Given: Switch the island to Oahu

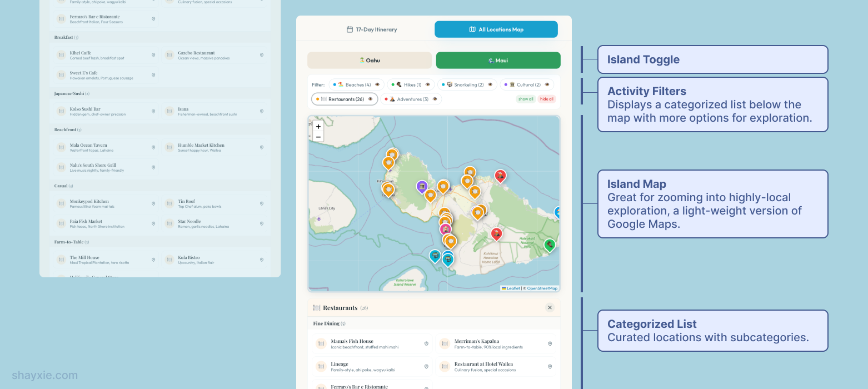Looking at the screenshot, I should (370, 60).
